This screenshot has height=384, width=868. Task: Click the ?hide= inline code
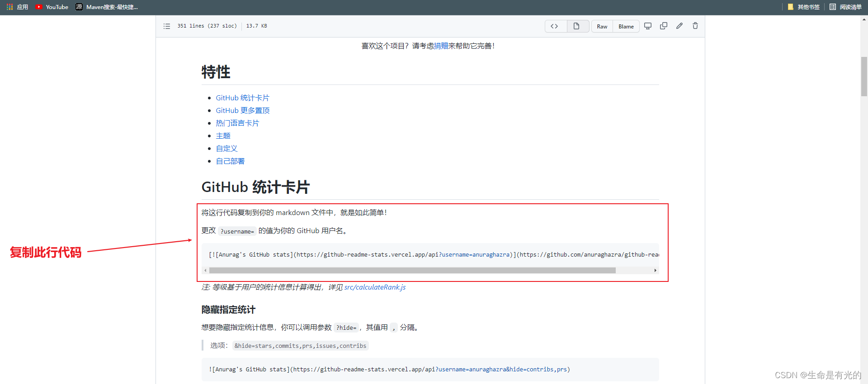[x=346, y=328]
